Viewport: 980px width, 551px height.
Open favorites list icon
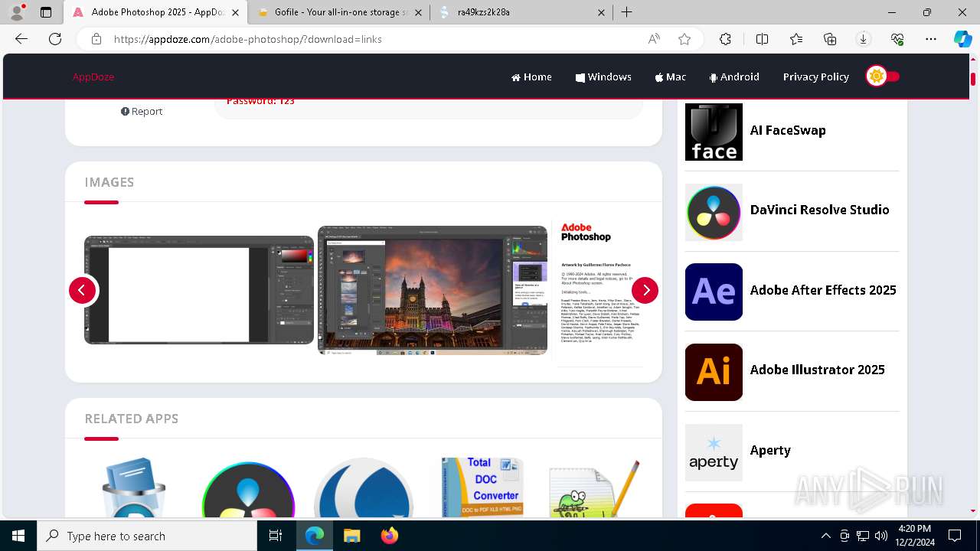coord(796,39)
